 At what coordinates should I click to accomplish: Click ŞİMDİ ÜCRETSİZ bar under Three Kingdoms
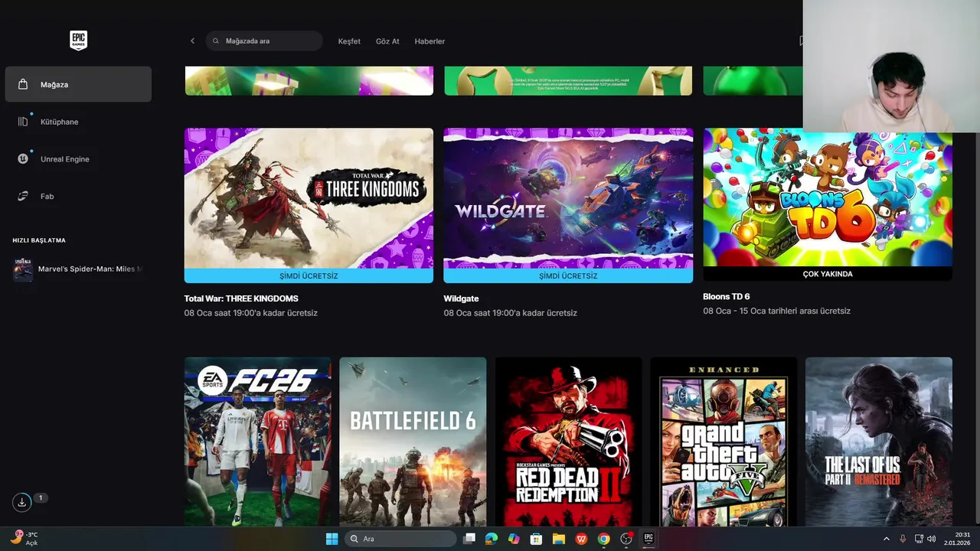309,275
